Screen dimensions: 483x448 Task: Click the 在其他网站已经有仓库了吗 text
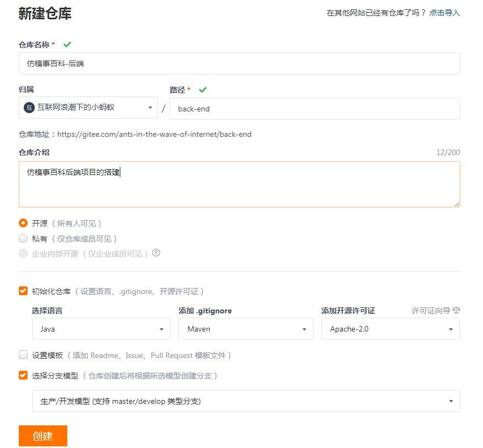(x=376, y=13)
